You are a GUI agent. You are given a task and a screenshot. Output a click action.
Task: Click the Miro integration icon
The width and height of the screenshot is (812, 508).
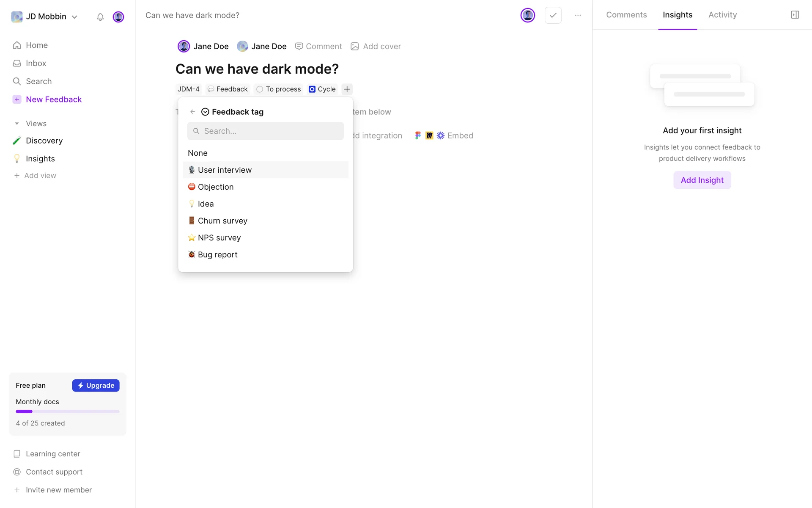(429, 135)
